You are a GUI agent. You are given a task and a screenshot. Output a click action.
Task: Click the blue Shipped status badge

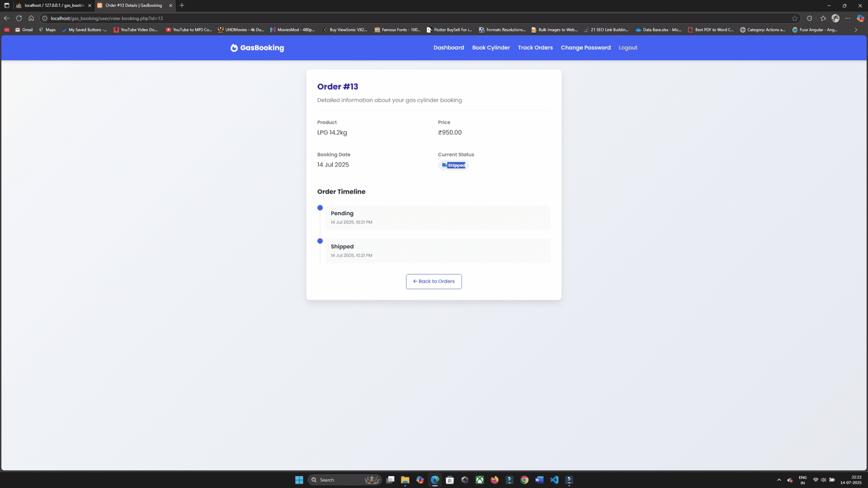coord(454,165)
